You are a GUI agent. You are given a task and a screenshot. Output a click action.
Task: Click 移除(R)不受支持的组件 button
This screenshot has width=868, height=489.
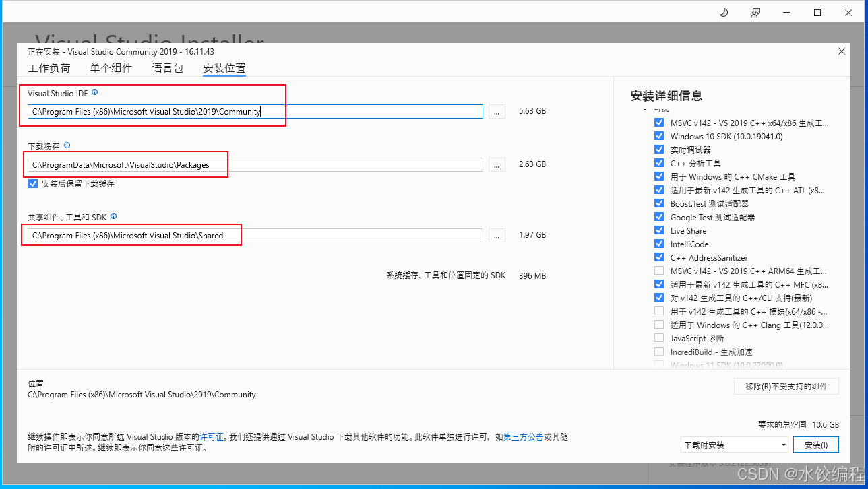(x=786, y=386)
